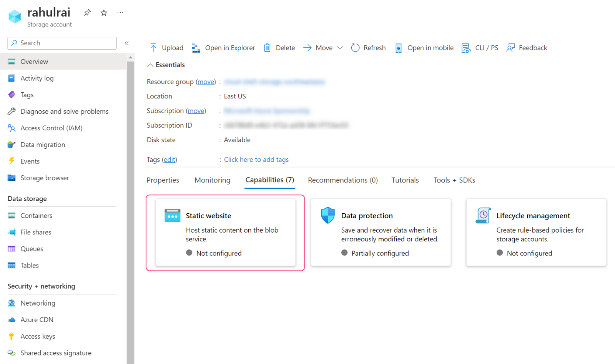Open the Static website capability card
The height and width of the screenshot is (364, 615).
[x=226, y=232]
